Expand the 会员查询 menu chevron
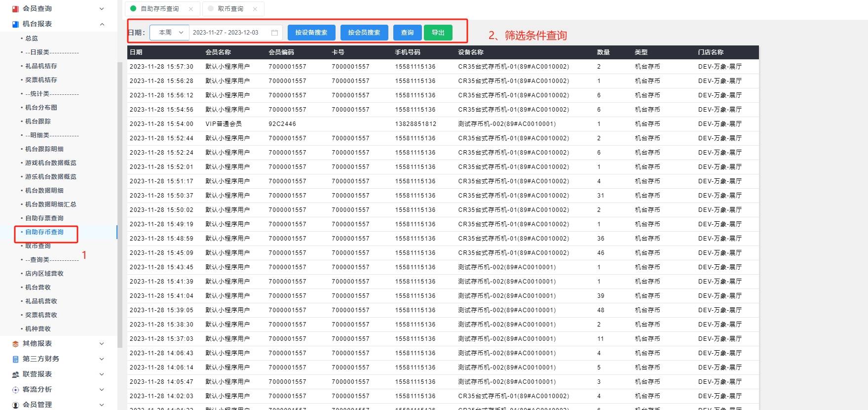 point(102,8)
